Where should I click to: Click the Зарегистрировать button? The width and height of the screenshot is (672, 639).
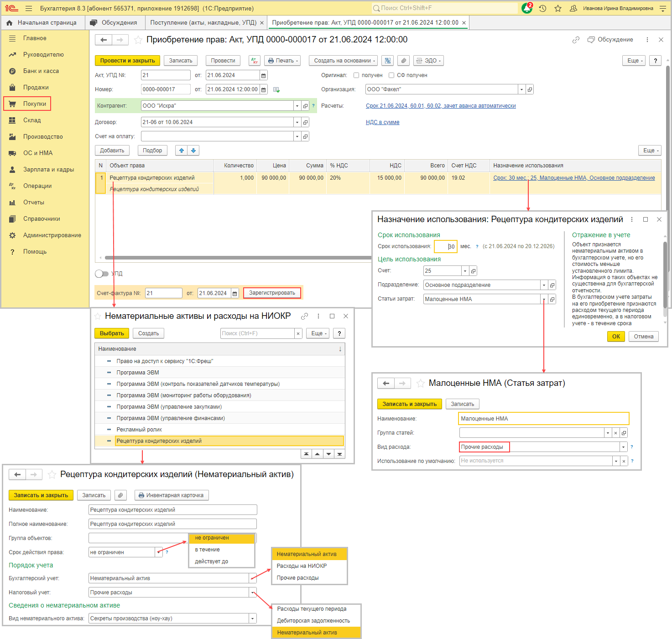tap(272, 293)
